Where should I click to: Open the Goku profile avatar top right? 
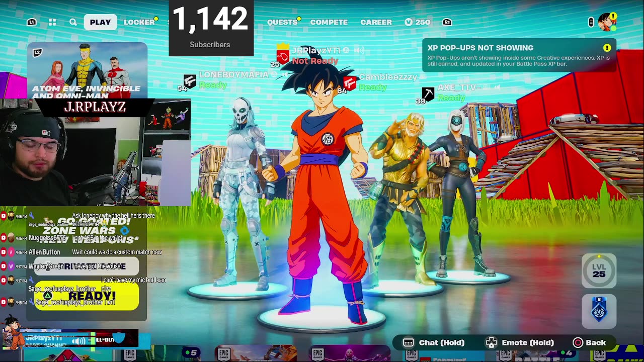point(607,22)
